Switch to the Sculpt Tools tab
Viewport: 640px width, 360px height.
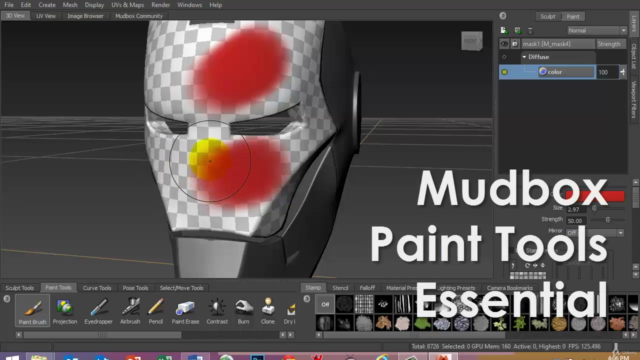click(x=20, y=288)
